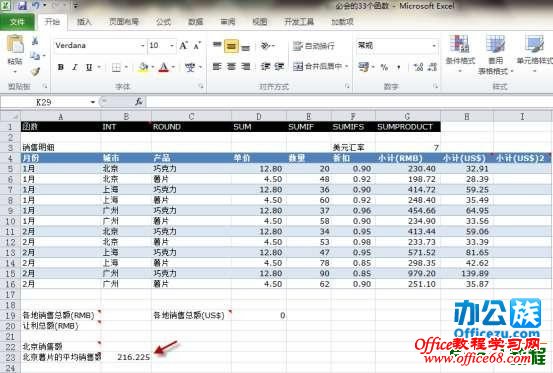Open fill color dropdown arrow
This screenshot has width=553, height=373.
click(153, 67)
